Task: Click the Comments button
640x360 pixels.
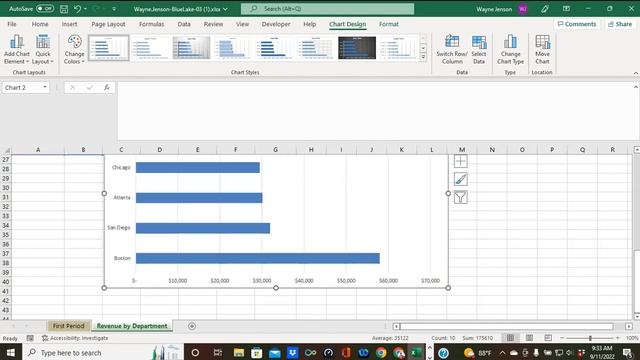Action: coord(577,24)
